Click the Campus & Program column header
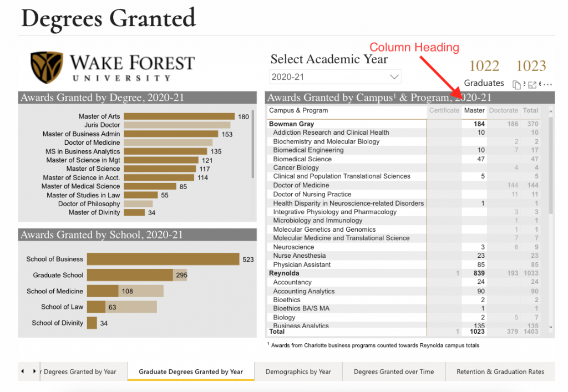The width and height of the screenshot is (568, 392). pyautogui.click(x=298, y=110)
